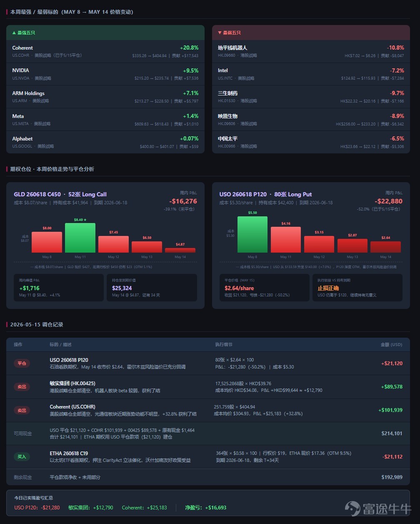
Task: Click the 标的 / 描述 column header
Action: [x=61, y=345]
